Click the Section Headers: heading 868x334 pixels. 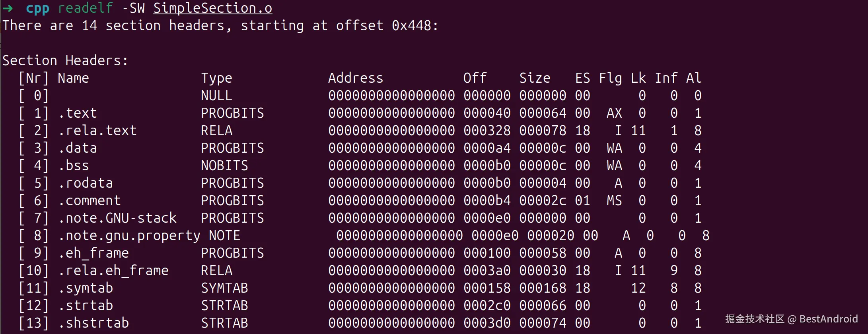pos(65,61)
